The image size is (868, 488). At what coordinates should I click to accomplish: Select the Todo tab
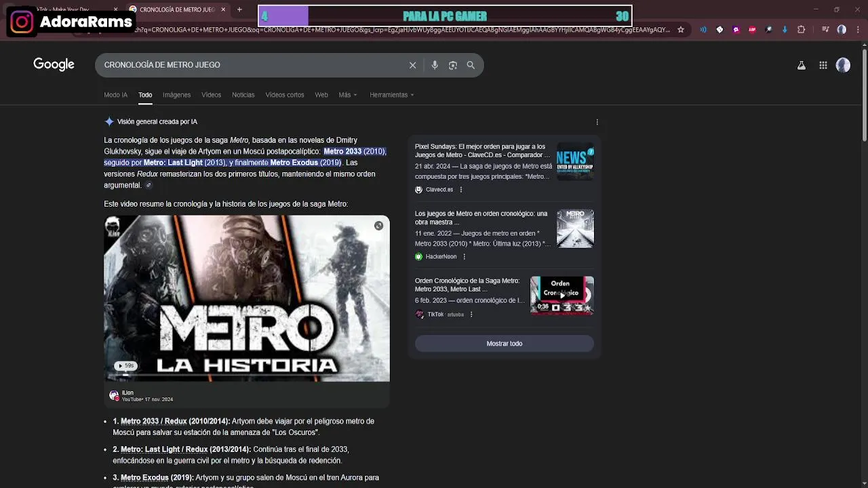coord(145,95)
